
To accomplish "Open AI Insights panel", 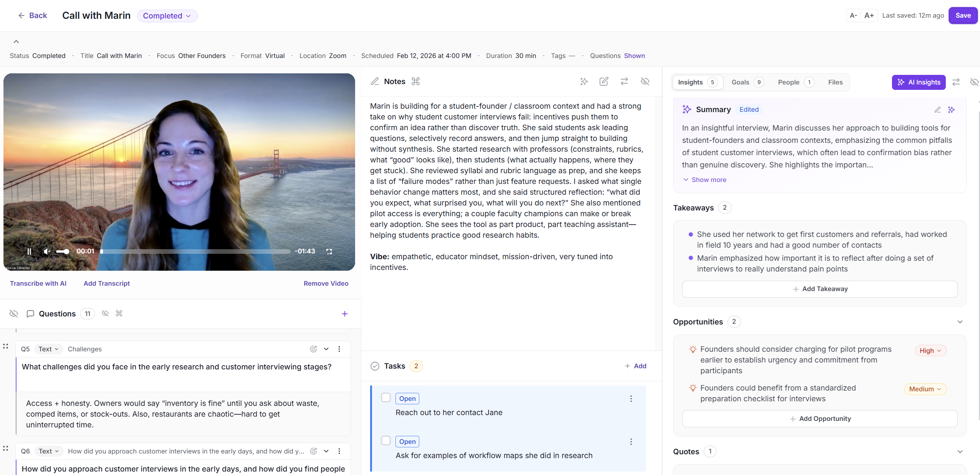I will pyautogui.click(x=919, y=82).
